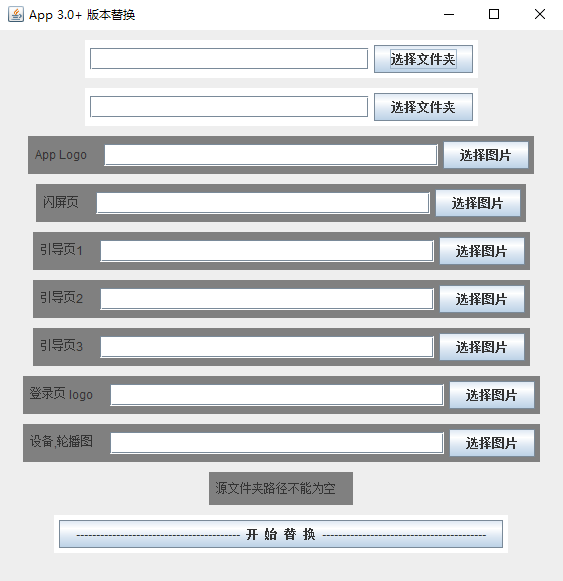Maximize the App 3.0+ 版本替换 window
The width and height of the screenshot is (563, 581).
pos(494,14)
